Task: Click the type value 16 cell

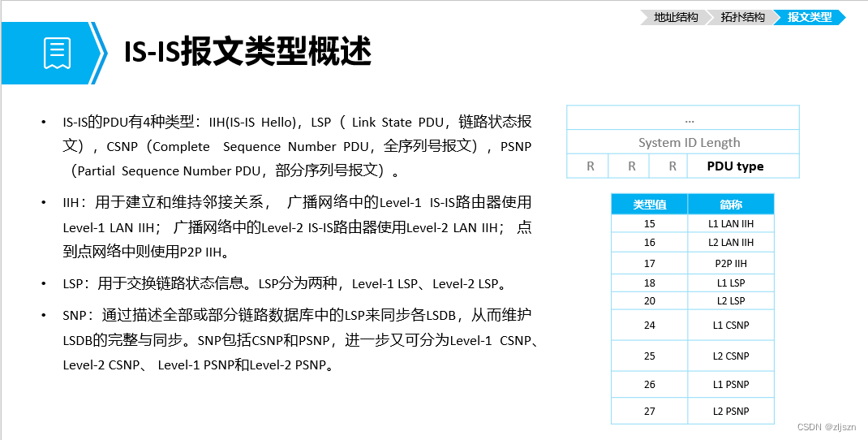Action: [649, 243]
